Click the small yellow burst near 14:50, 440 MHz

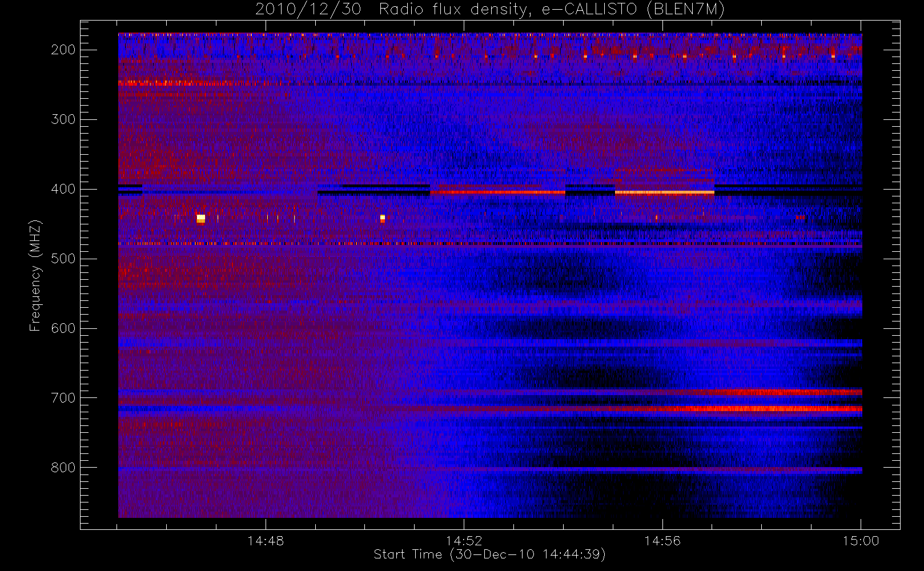383,218
